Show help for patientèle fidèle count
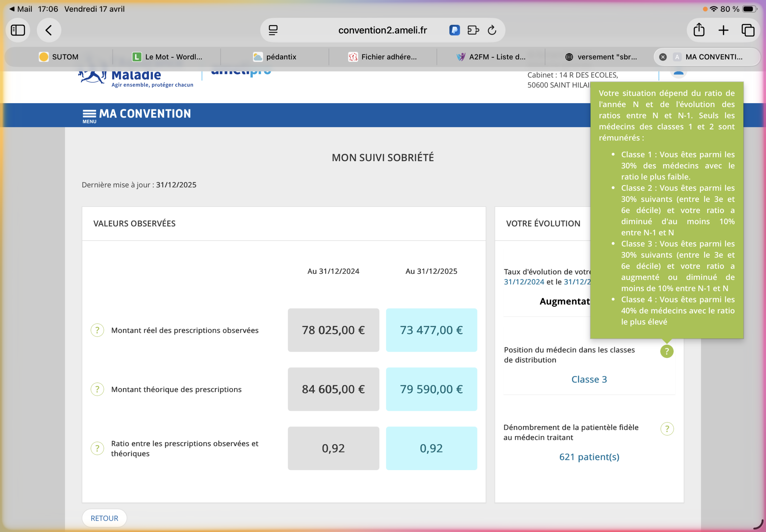Viewport: 766px width, 532px height. [x=667, y=429]
